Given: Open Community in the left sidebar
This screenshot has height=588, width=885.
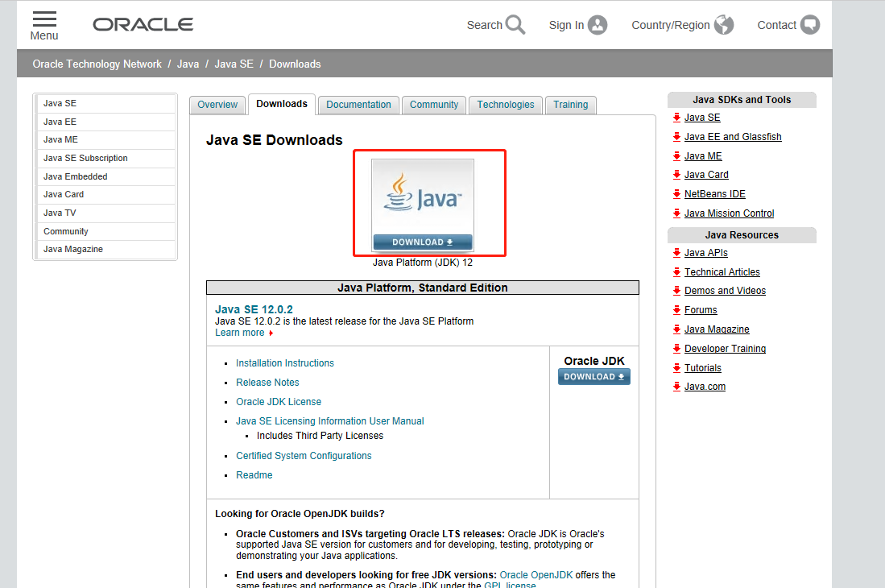Looking at the screenshot, I should (105, 231).
